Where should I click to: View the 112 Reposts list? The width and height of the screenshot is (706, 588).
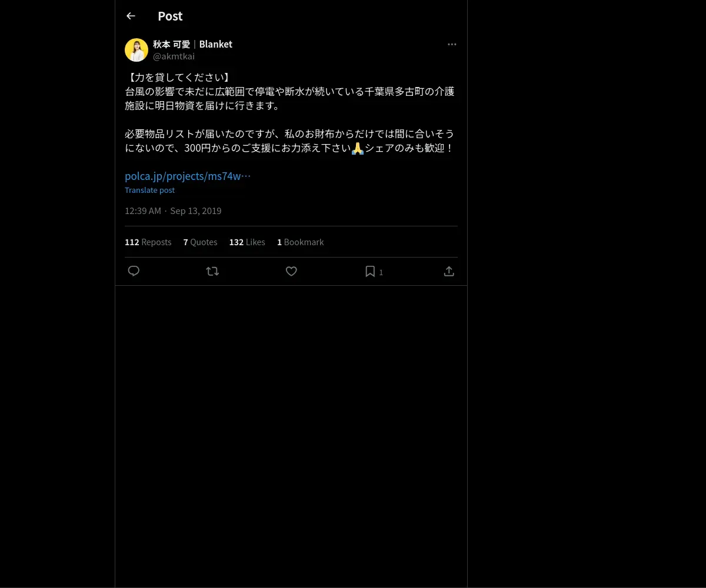click(x=148, y=242)
